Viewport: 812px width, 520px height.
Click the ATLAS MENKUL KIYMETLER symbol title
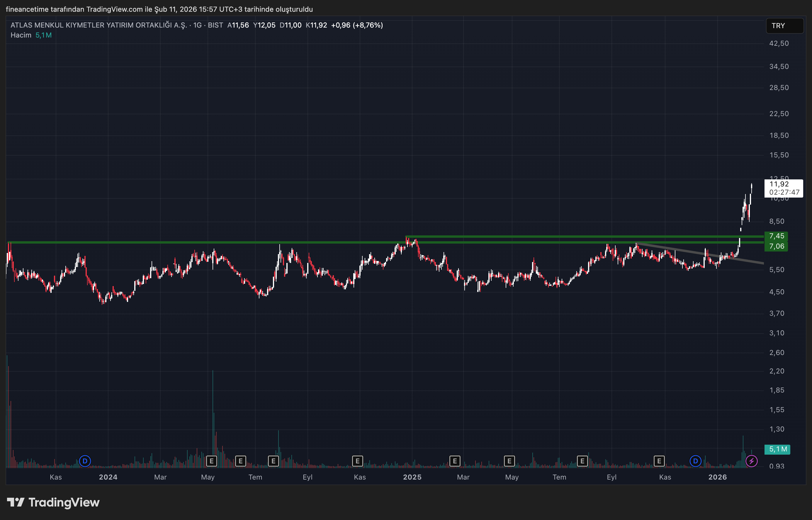click(98, 25)
